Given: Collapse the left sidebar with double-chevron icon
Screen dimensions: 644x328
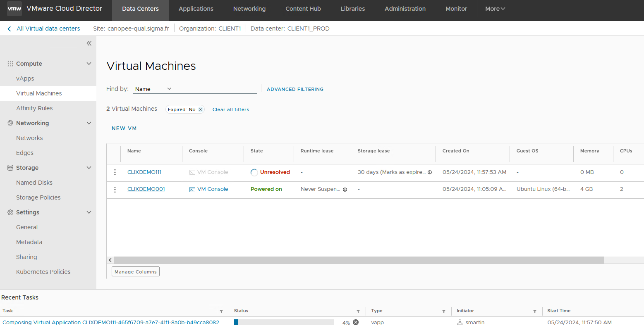Looking at the screenshot, I should 89,43.
